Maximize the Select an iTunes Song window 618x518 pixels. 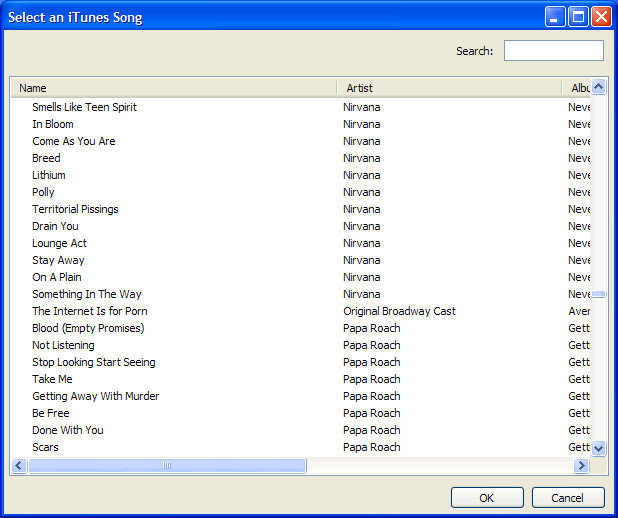click(x=578, y=17)
